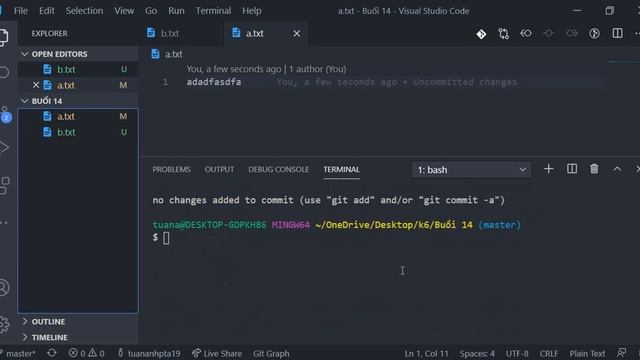Image resolution: width=640 pixels, height=360 pixels.
Task: Switch to the b.txt editor tab
Action: click(x=182, y=33)
